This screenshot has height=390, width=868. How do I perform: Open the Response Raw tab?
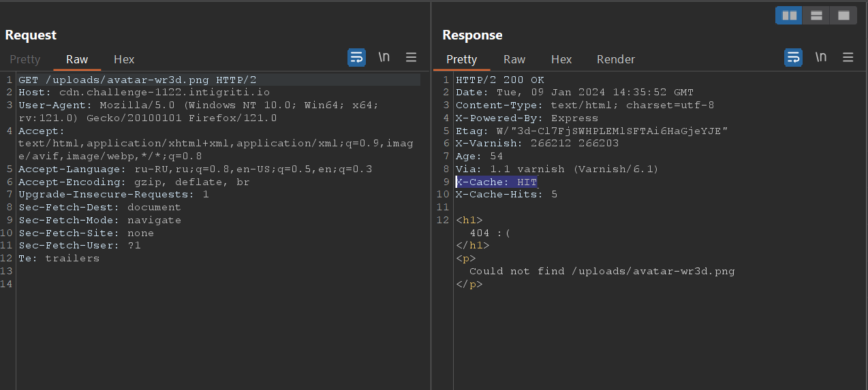point(514,59)
